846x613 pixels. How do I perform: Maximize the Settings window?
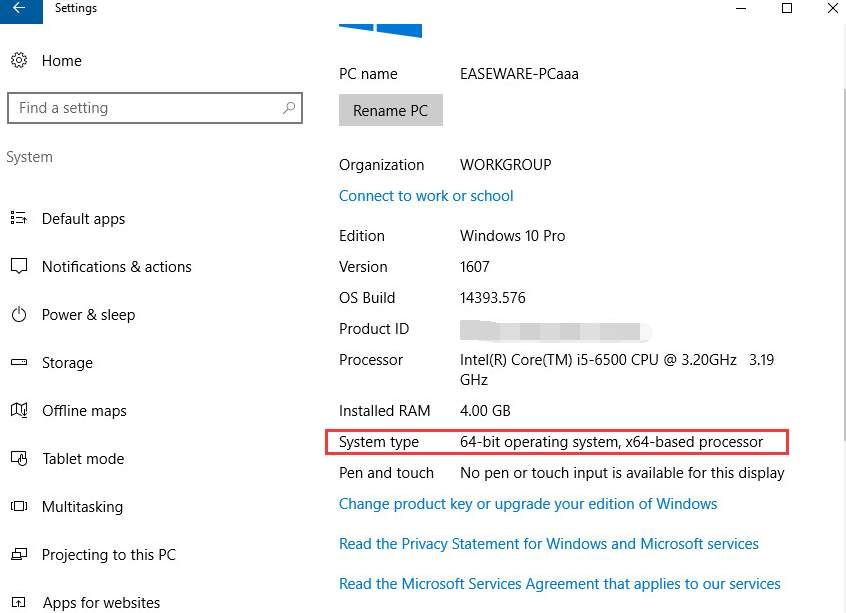[786, 9]
